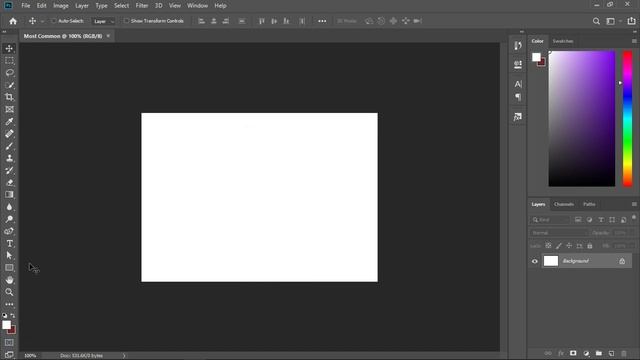
Task: Select the Magic Wand tool
Action: tap(9, 85)
